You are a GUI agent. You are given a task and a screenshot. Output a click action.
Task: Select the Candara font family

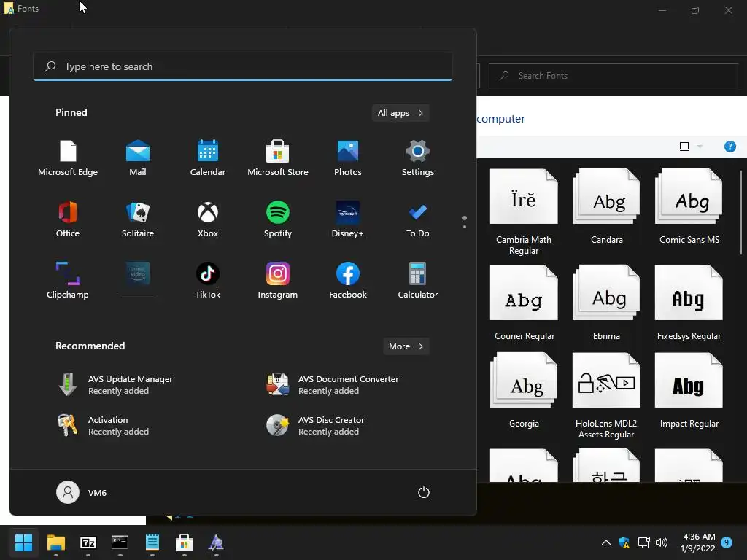pos(606,206)
